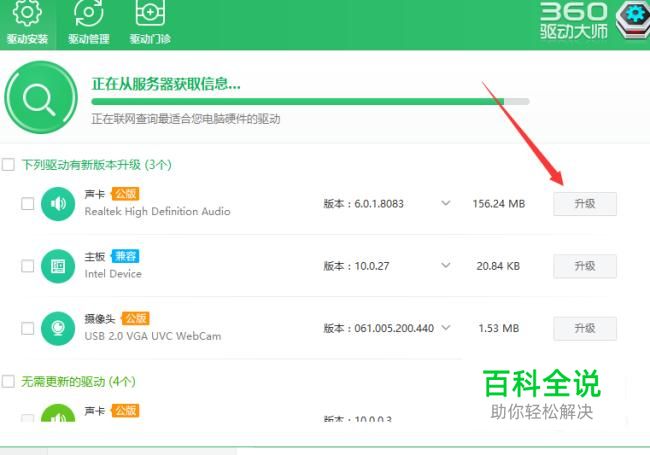Screen dimensions: 650x455
Task: Upgrade the Intel Device motherboard driver
Action: [x=585, y=266]
